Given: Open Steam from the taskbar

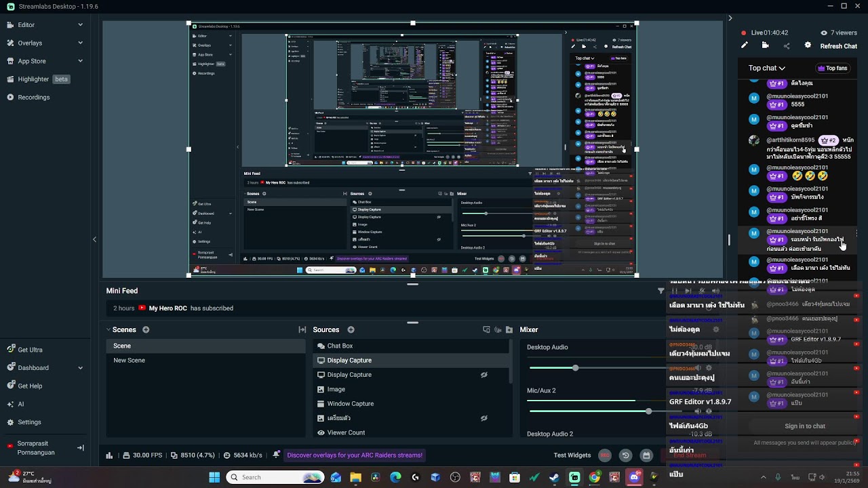Looking at the screenshot, I should point(554,477).
